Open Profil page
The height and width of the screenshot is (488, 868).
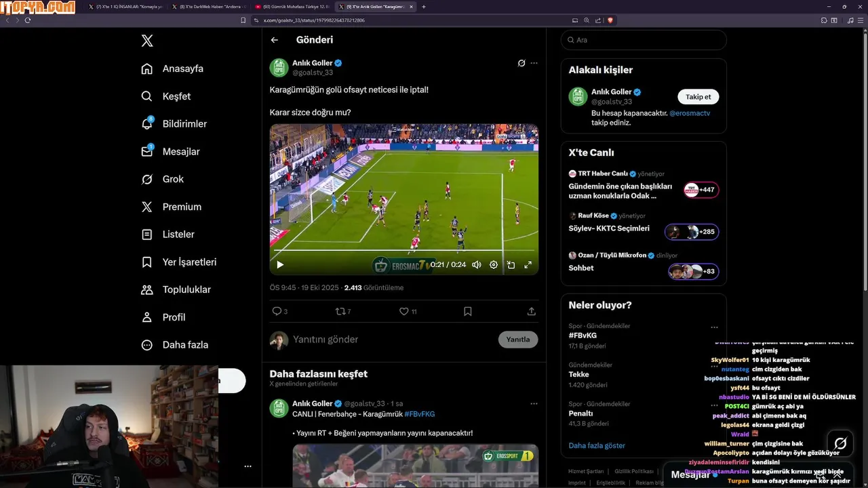coord(163,317)
